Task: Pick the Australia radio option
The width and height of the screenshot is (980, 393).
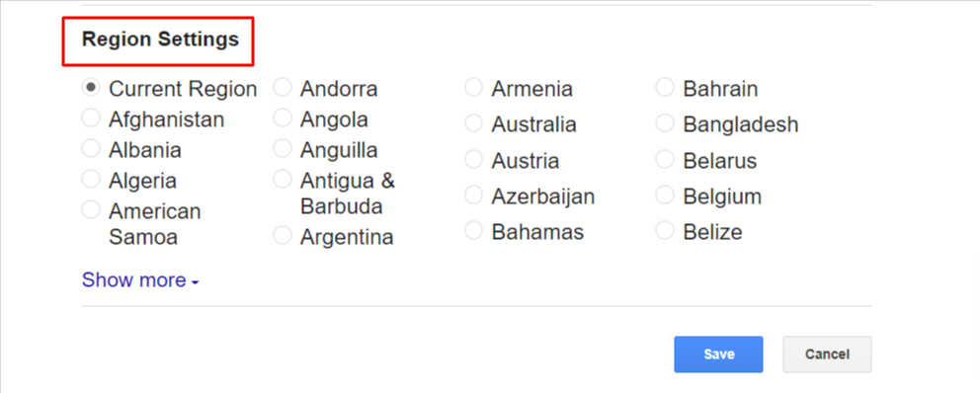Action: click(x=474, y=123)
